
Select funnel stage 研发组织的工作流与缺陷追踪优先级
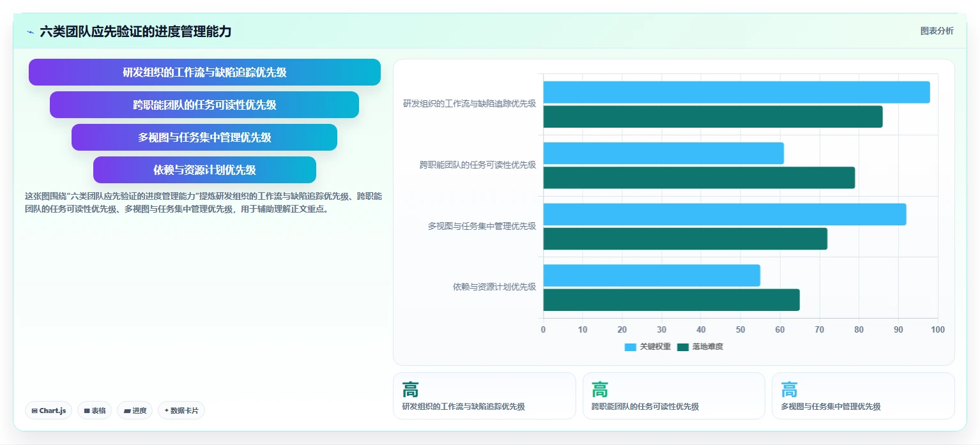(204, 72)
